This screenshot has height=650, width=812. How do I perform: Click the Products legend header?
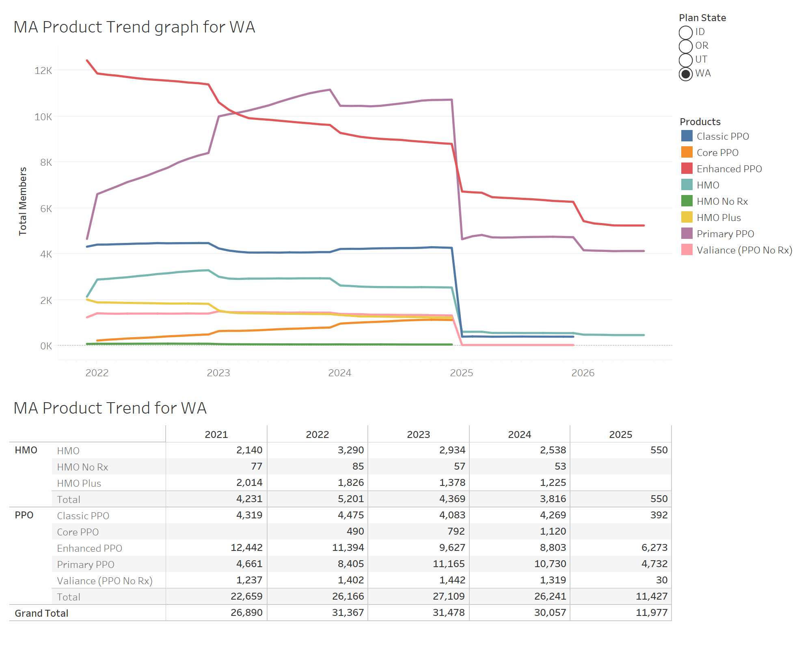(700, 121)
